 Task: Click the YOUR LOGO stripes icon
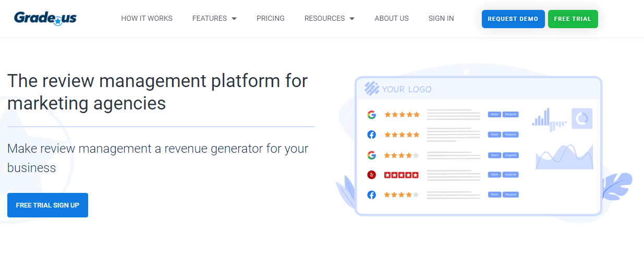[x=372, y=89]
